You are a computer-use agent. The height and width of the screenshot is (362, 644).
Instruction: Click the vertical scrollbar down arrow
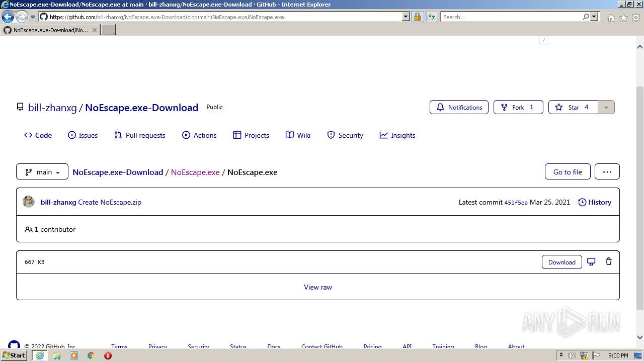pos(640,337)
